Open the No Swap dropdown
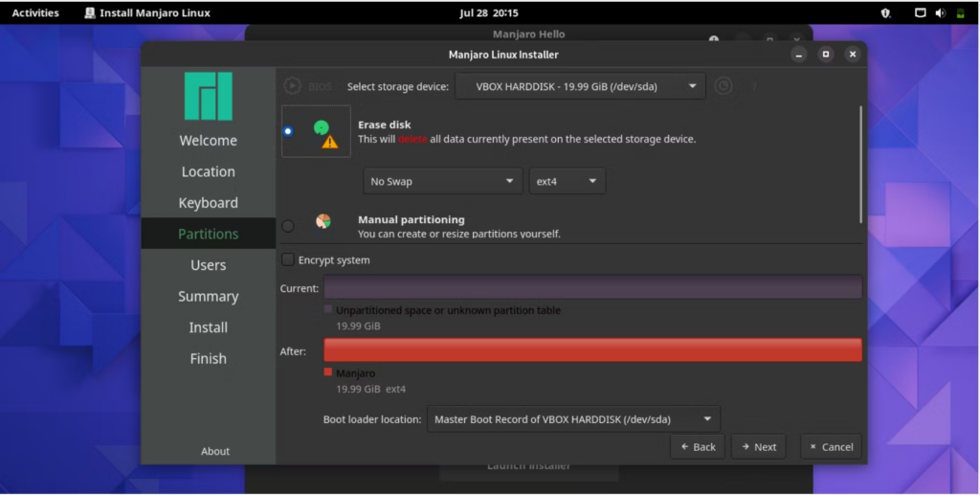980x495 pixels. pos(442,181)
